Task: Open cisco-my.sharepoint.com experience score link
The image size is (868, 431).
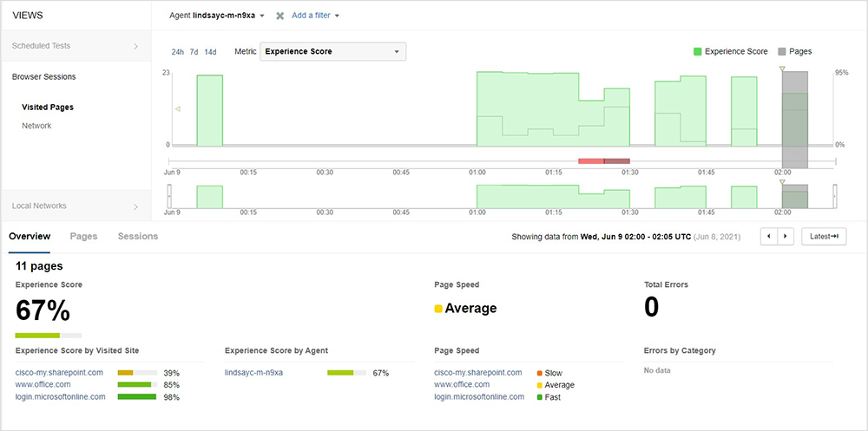Action: [59, 372]
